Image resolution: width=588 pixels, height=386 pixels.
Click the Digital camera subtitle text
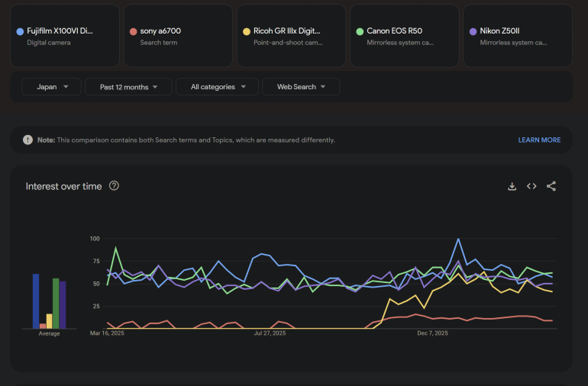(49, 43)
